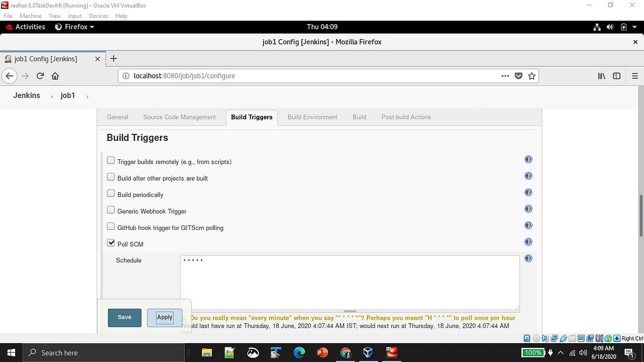The image size is (644, 362).
Task: Open page actions three-dot menu
Action: [x=505, y=76]
